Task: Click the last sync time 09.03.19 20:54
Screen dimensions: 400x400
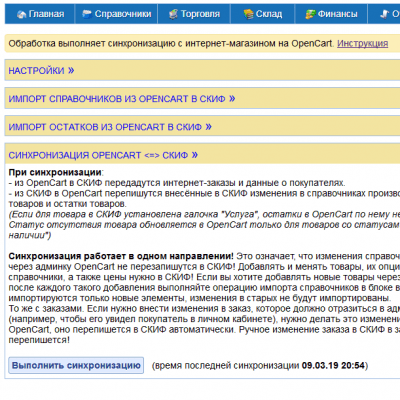Action: pos(333,366)
